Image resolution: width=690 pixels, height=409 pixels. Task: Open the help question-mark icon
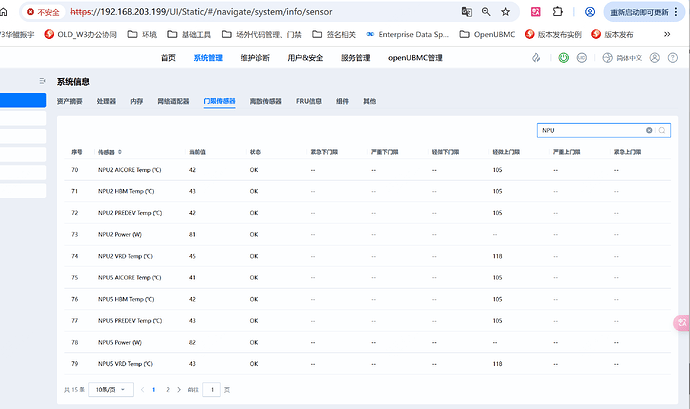[673, 58]
